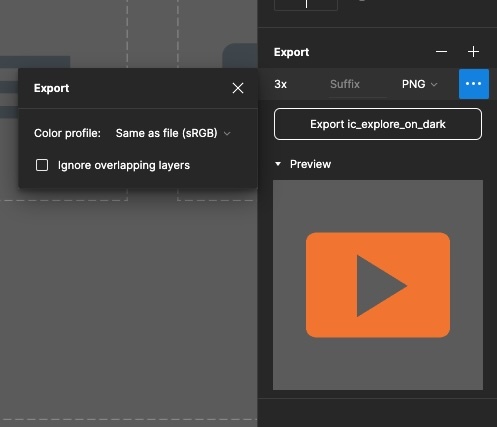Click the Export popup title bar text
This screenshot has height=427, width=497.
(51, 88)
